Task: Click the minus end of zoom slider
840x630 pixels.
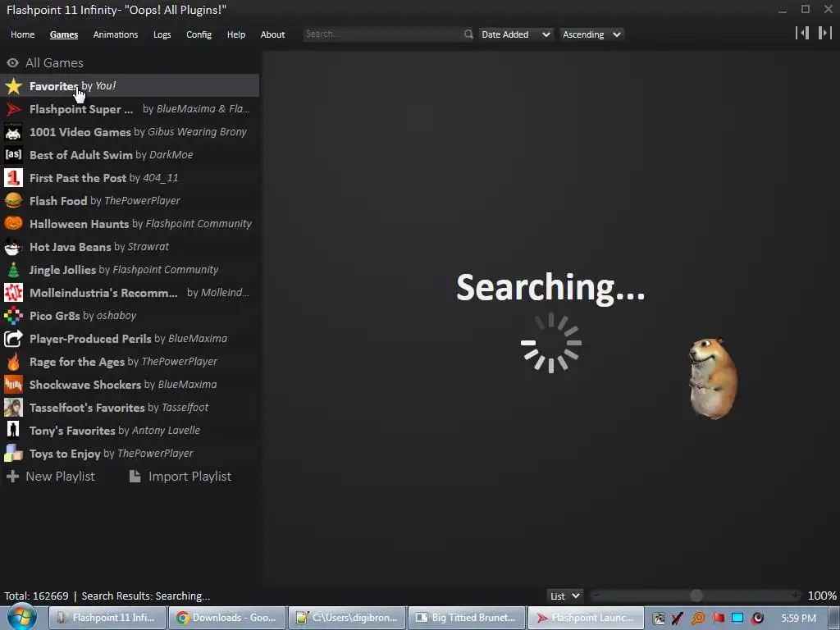Action: [596, 596]
